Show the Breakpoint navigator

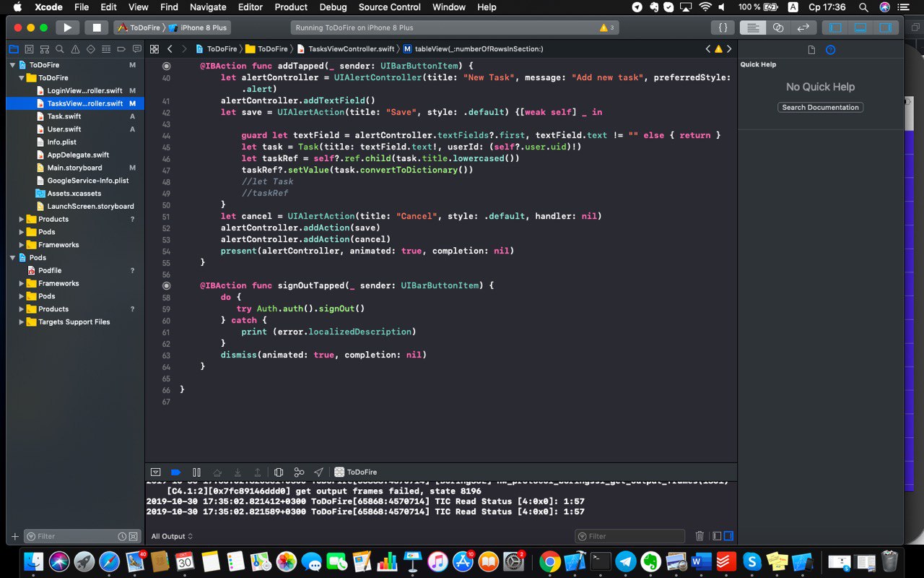coord(121,49)
